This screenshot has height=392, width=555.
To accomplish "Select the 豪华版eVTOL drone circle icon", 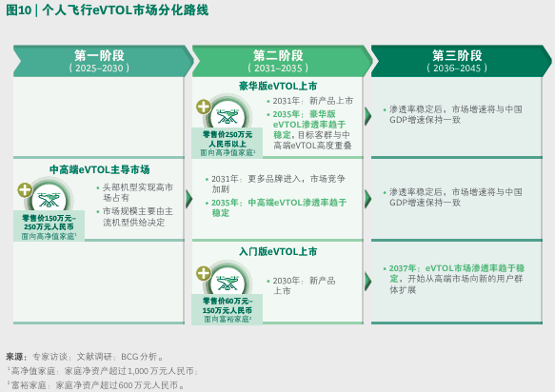I will point(228,115).
